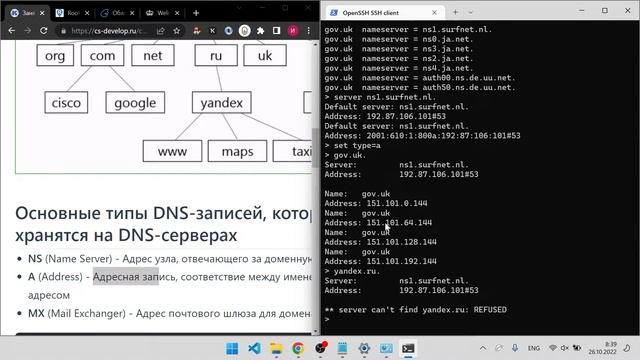Toggle Chrome's side panel
This screenshot has width=640, height=360.
click(x=276, y=31)
